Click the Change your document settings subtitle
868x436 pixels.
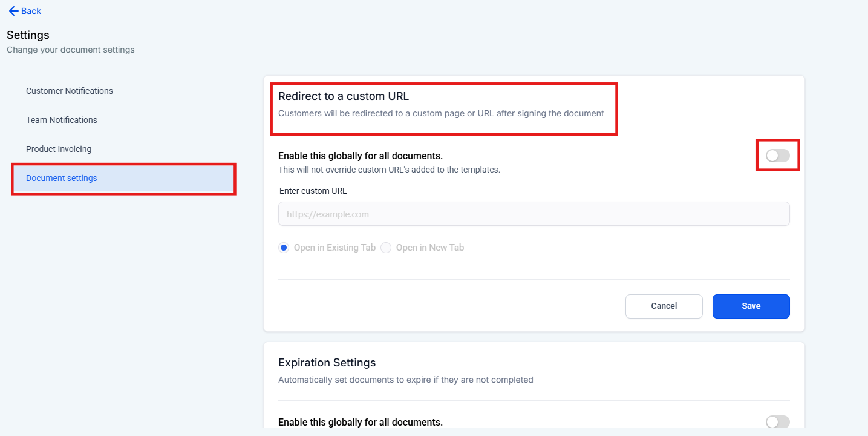[x=71, y=50]
